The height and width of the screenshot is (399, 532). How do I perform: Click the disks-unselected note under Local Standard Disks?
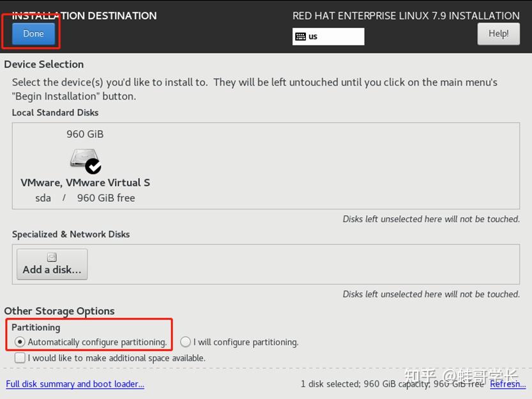[431, 219]
